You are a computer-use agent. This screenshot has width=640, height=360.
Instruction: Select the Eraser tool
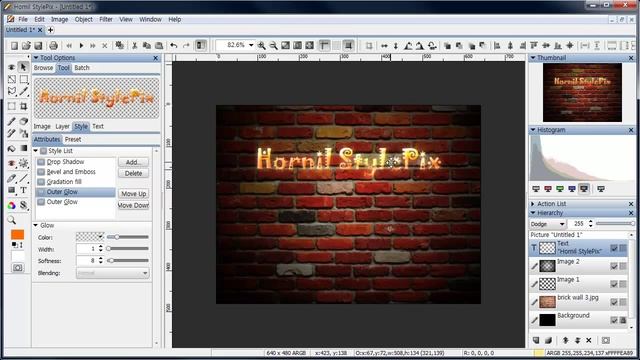(23, 121)
